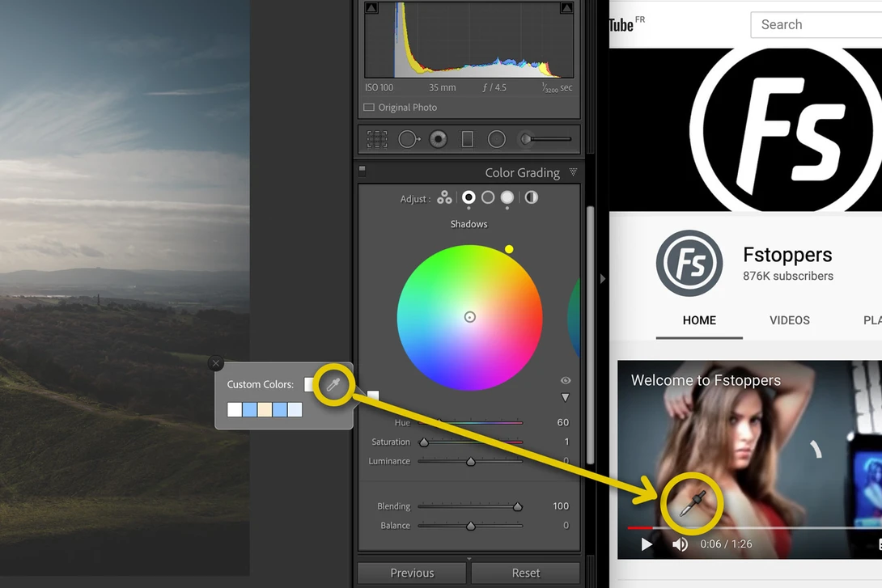Image resolution: width=882 pixels, height=588 pixels.
Task: Click the Previous button
Action: coord(412,573)
